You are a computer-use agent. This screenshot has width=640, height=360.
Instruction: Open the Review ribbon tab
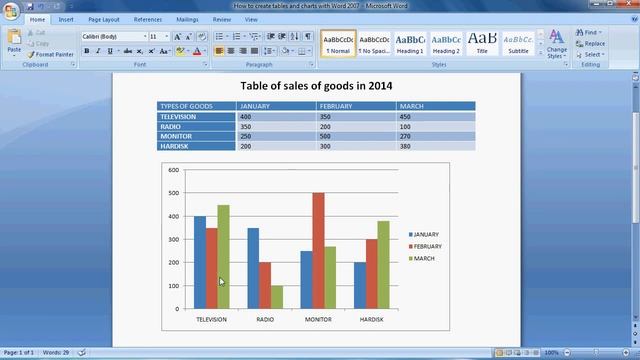(x=222, y=20)
